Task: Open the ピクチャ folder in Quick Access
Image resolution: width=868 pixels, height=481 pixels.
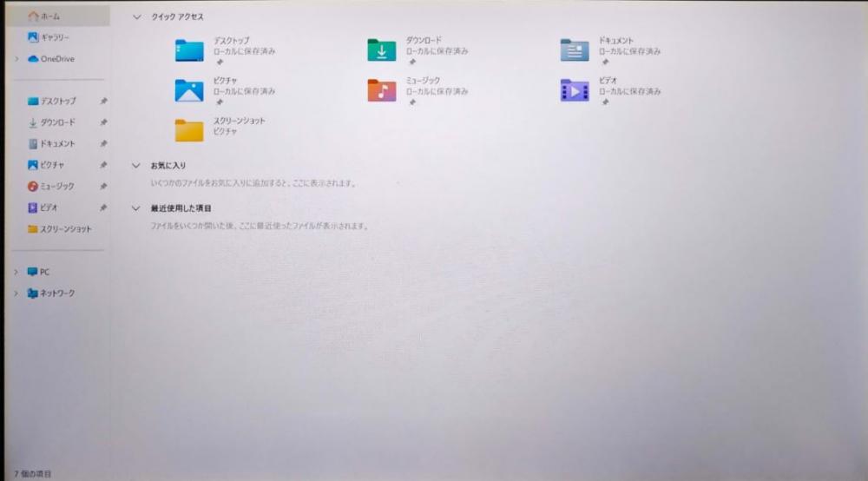Action: click(x=188, y=91)
